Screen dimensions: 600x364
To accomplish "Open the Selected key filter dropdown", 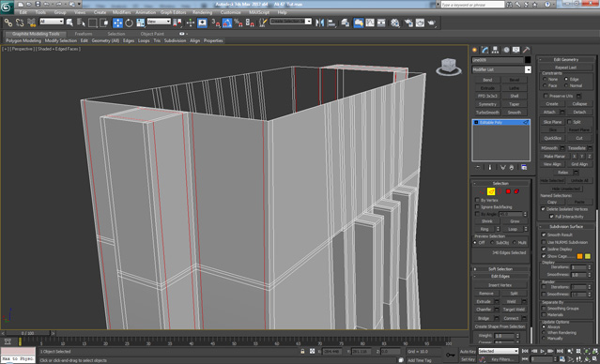I will [x=499, y=351].
